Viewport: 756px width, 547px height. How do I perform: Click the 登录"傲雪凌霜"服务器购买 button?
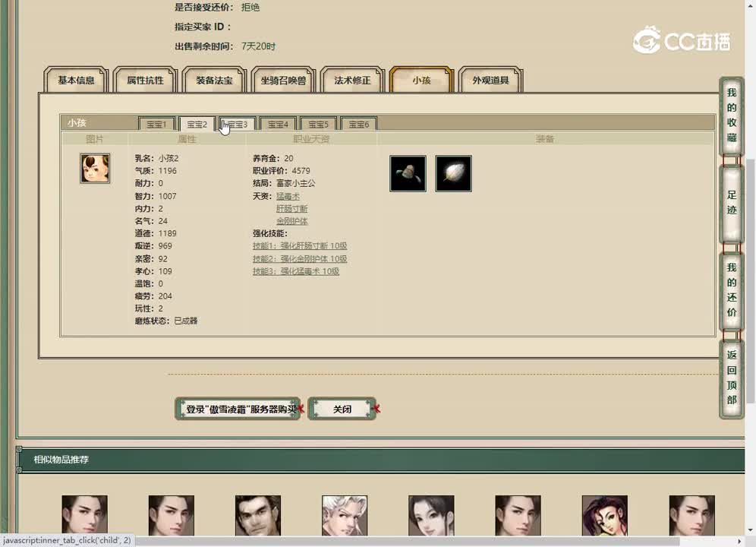coord(238,409)
